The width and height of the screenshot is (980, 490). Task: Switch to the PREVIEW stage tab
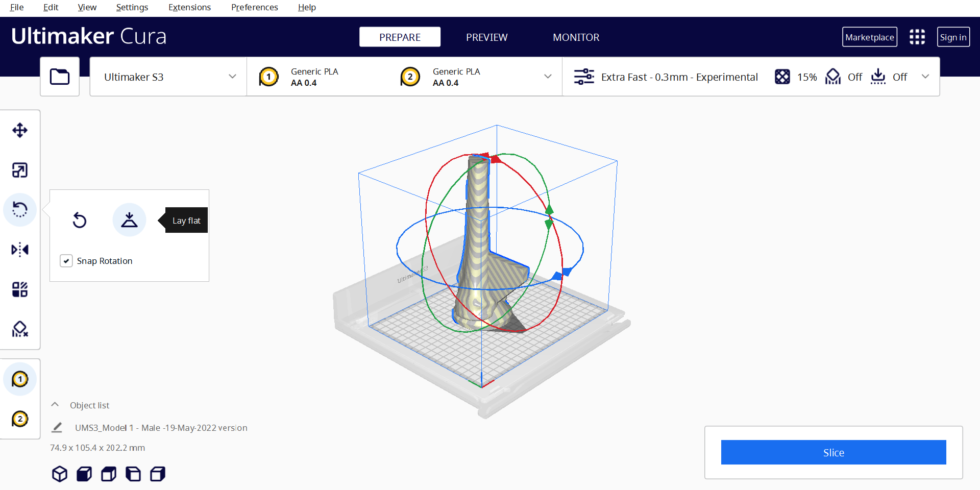click(486, 37)
